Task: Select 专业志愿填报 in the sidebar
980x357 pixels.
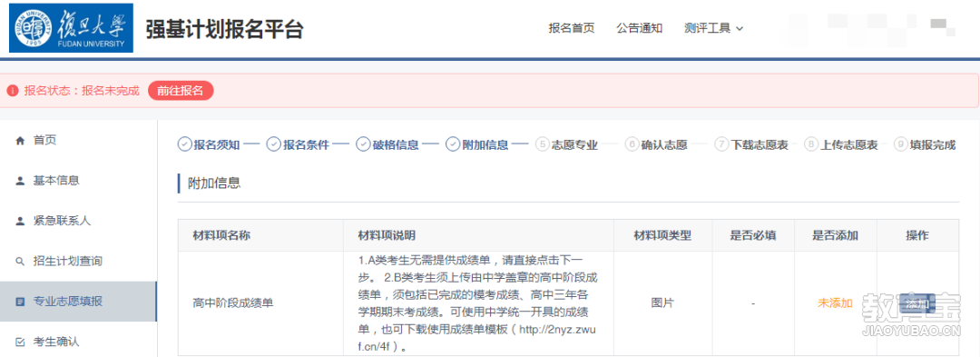Action: tap(78, 302)
